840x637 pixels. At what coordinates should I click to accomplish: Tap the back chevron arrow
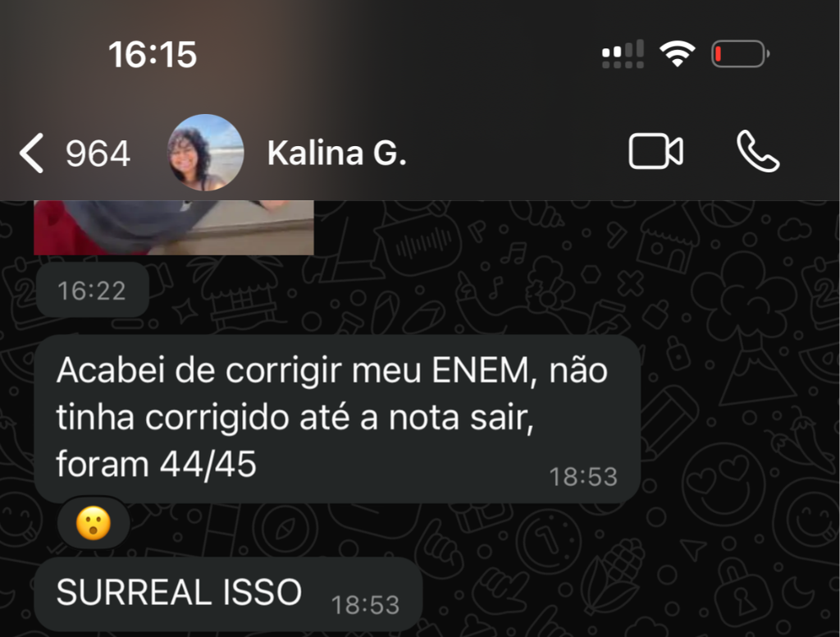pyautogui.click(x=31, y=154)
